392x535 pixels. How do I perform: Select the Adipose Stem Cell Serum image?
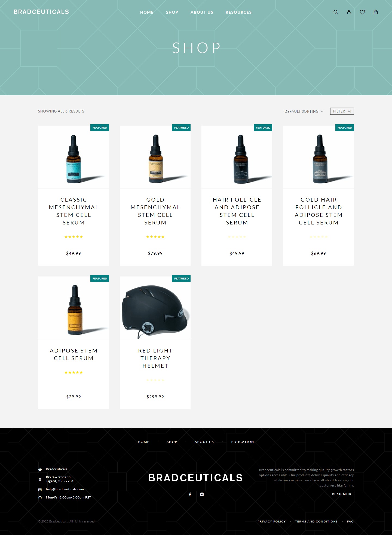73,308
